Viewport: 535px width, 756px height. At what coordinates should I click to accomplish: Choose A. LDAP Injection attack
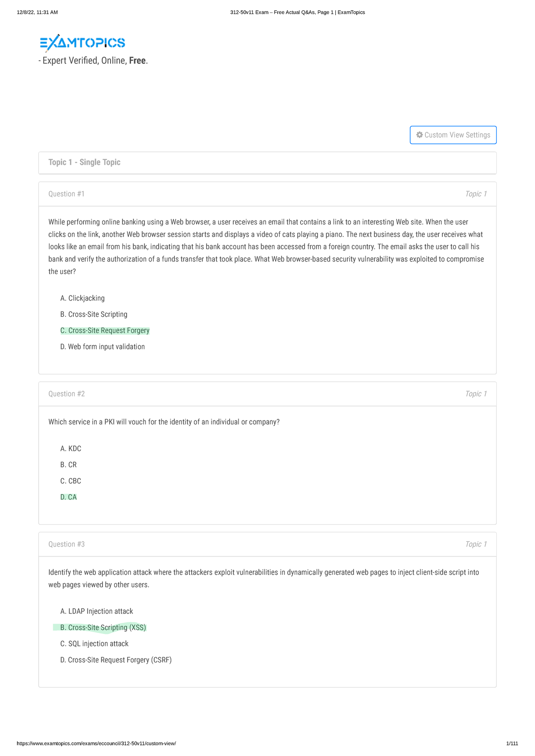click(96, 611)
